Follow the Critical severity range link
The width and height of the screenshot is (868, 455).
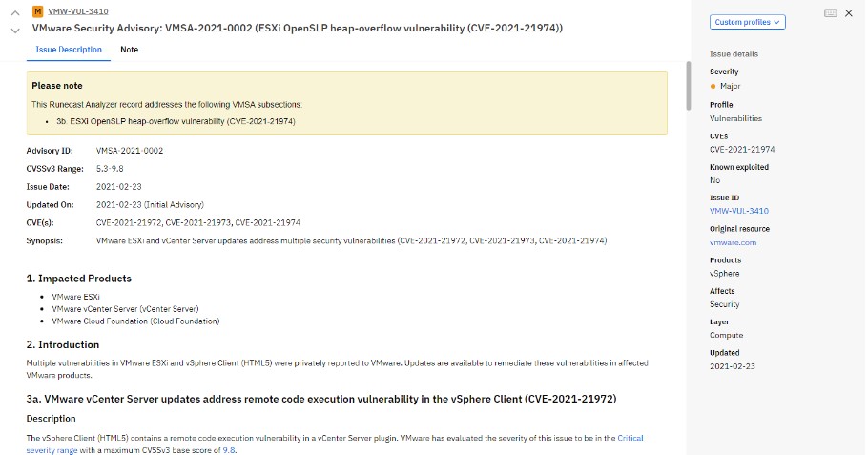(x=335, y=444)
